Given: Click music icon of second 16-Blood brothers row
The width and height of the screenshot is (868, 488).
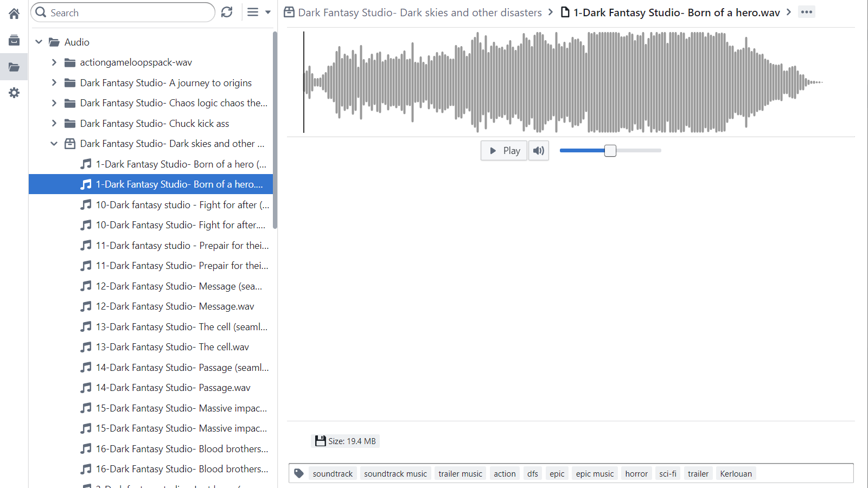Looking at the screenshot, I should (86, 469).
